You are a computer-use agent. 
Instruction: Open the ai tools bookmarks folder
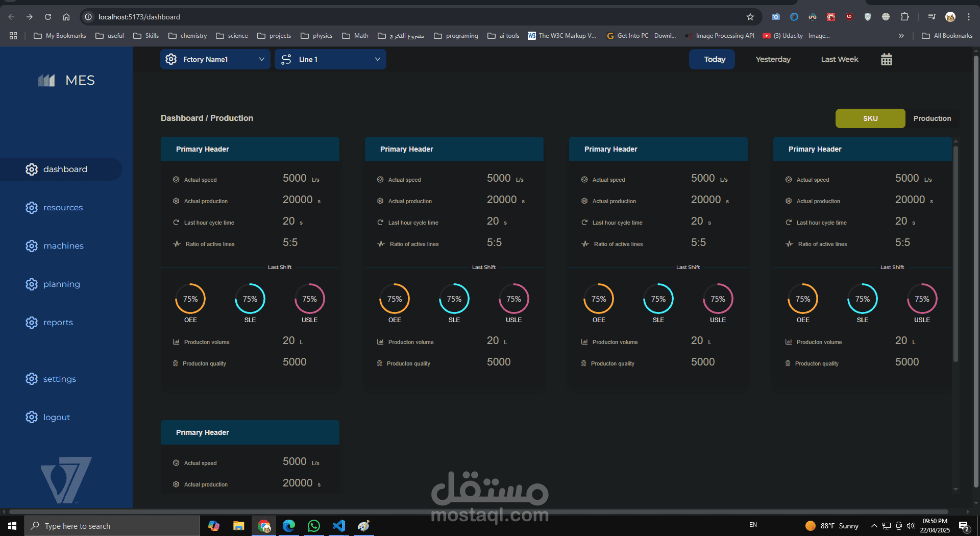tap(503, 36)
